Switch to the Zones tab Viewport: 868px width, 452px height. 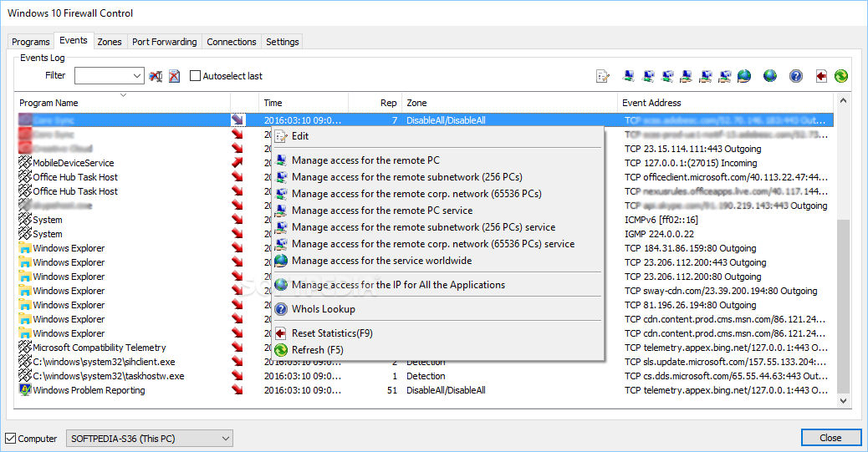[110, 42]
